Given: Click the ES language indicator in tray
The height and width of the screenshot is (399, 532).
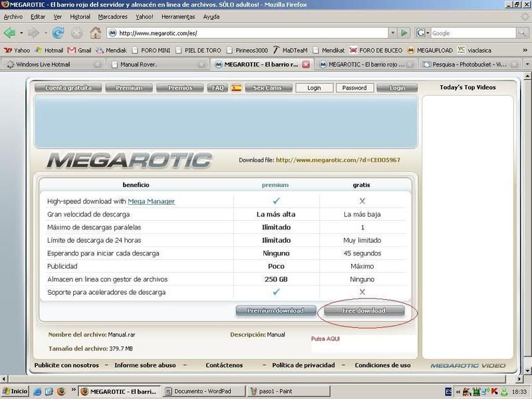Looking at the screenshot, I should (x=448, y=392).
